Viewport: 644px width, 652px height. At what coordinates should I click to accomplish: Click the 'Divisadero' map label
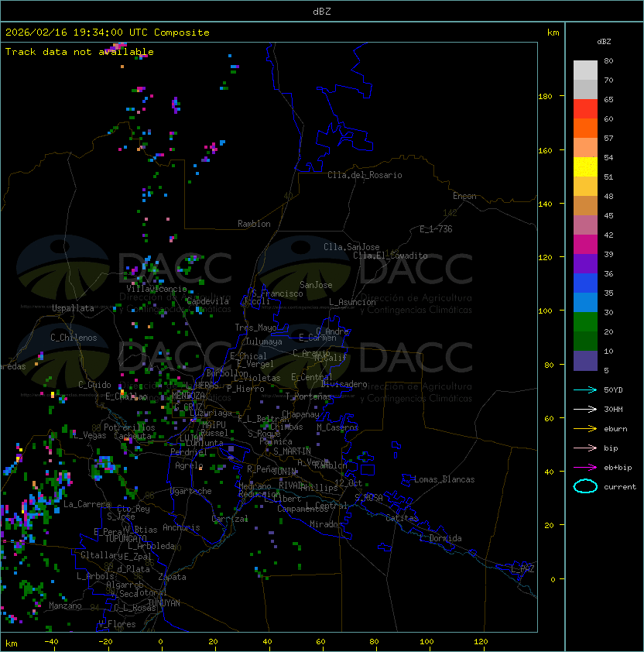(344, 384)
